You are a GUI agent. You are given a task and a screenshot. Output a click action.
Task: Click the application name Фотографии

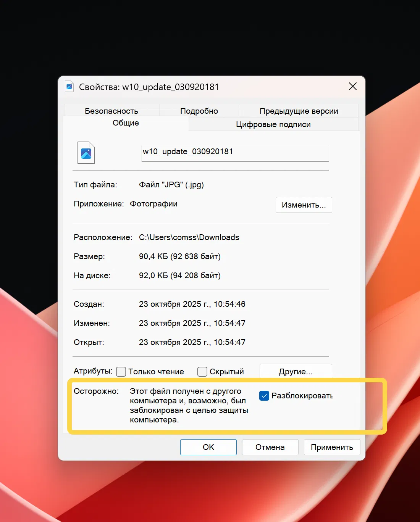tap(153, 204)
